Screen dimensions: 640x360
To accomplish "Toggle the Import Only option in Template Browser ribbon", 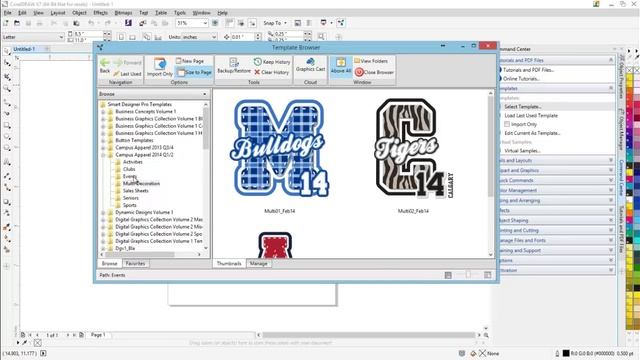I will [x=160, y=67].
